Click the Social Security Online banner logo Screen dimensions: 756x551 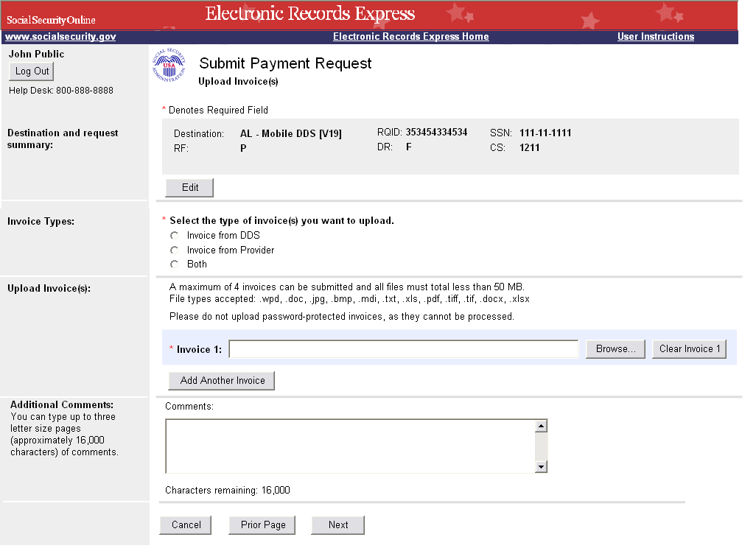pyautogui.click(x=52, y=20)
